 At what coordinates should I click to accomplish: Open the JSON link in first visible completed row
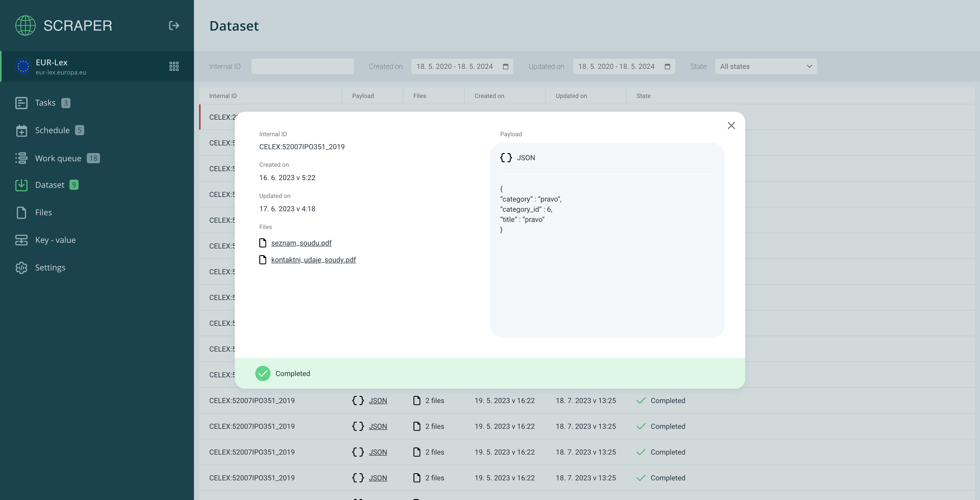377,401
